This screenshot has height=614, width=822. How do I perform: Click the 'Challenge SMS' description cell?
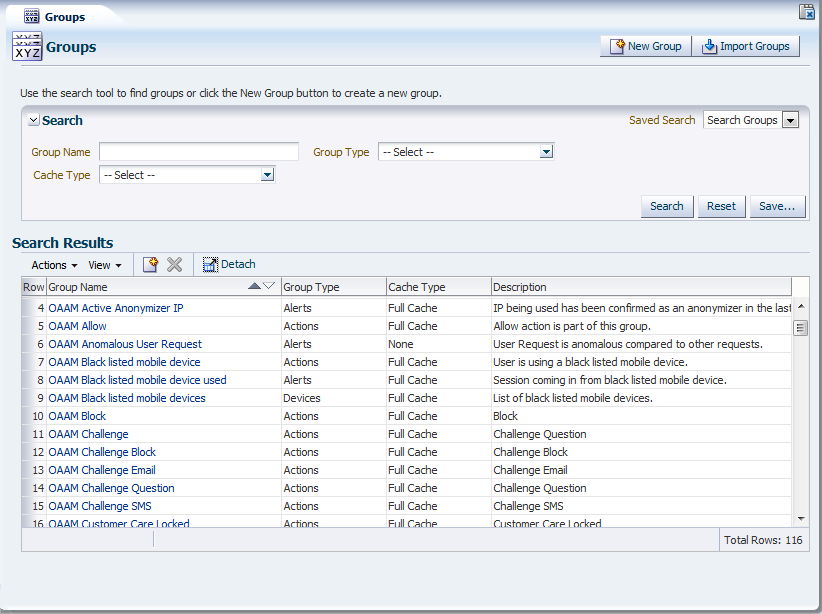tap(641, 506)
